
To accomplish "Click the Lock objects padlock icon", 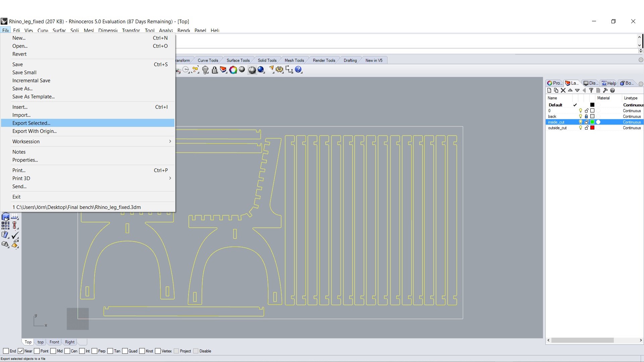I will tap(215, 70).
